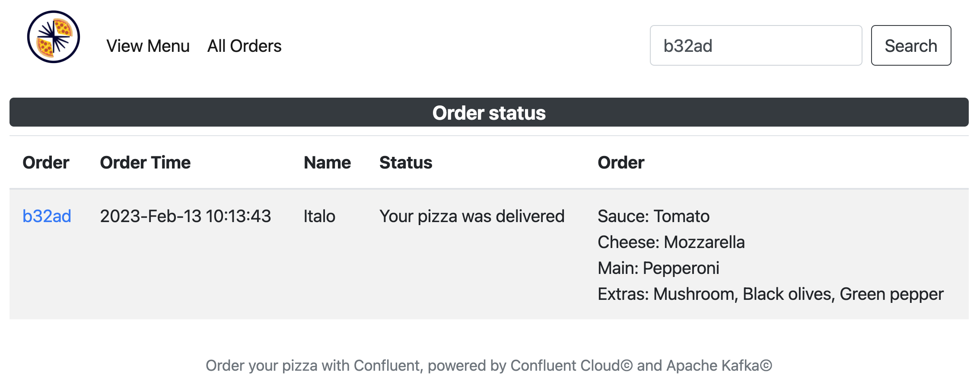Click the Order status title bar
Screen dimensions: 980x388
tap(489, 112)
